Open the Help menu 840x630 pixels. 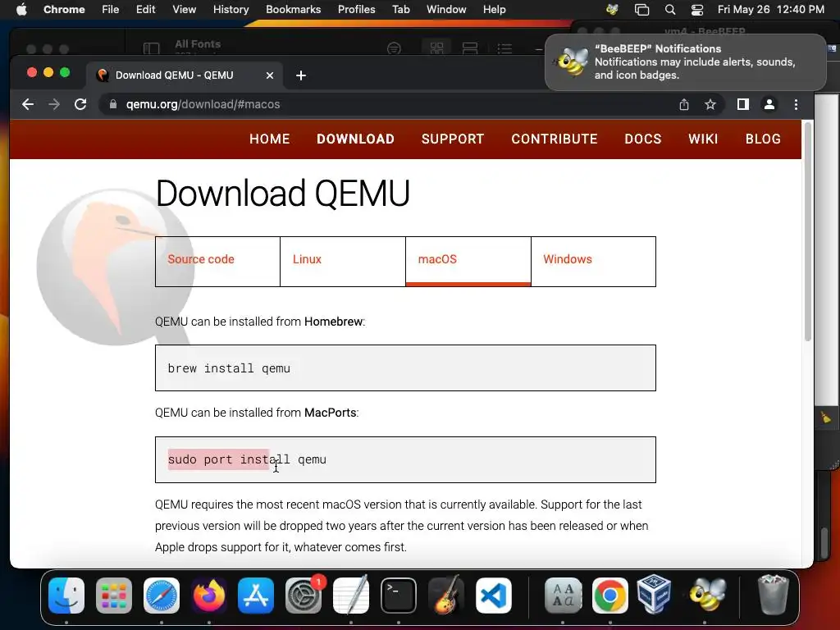pos(494,10)
